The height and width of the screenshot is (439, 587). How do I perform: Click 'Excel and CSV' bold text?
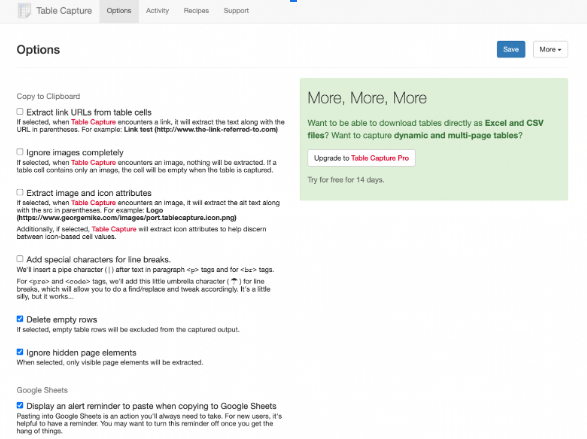click(514, 123)
